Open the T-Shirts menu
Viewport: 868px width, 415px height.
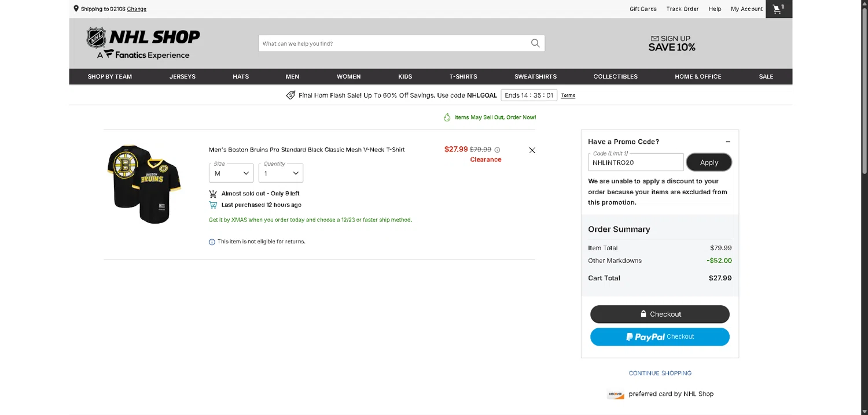[463, 76]
